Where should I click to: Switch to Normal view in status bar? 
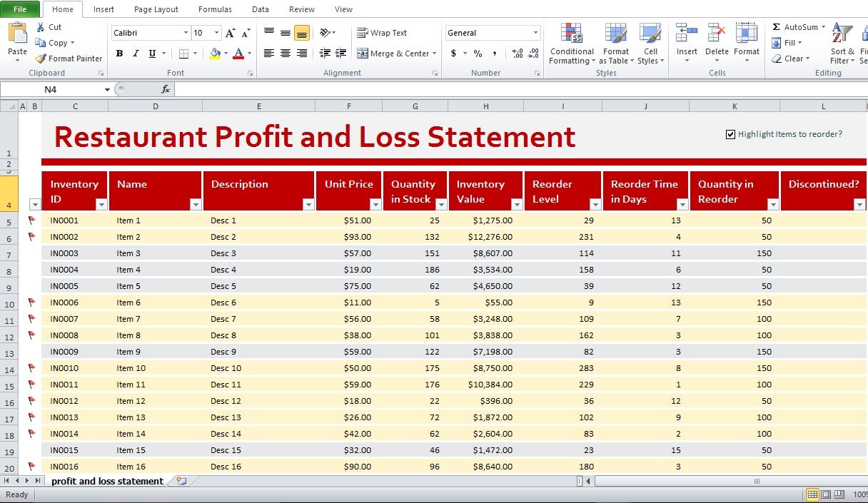[x=812, y=494]
